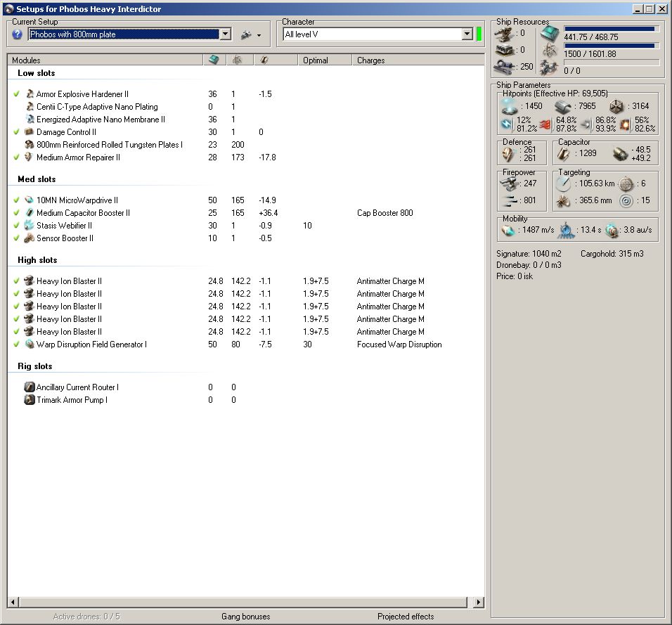Click the Trimark Armor Pump I rig icon

[x=29, y=399]
